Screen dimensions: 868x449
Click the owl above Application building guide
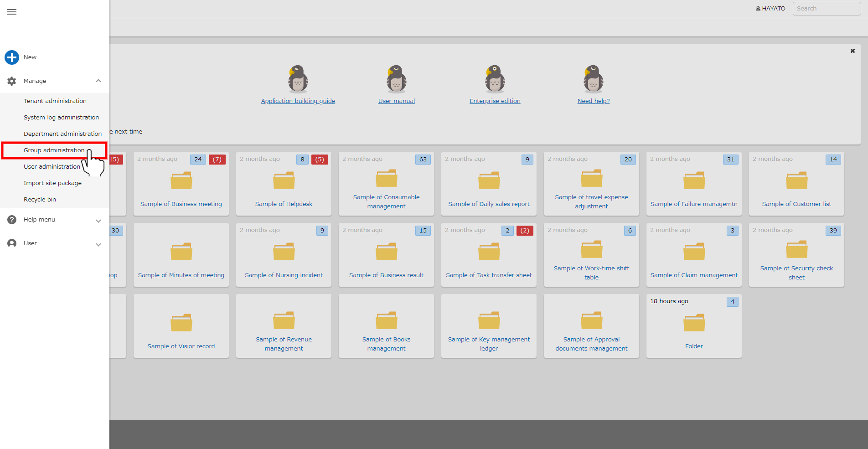point(298,79)
